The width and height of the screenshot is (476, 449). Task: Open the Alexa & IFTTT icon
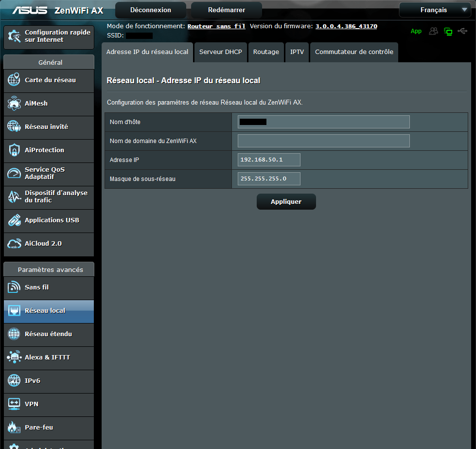tap(14, 357)
